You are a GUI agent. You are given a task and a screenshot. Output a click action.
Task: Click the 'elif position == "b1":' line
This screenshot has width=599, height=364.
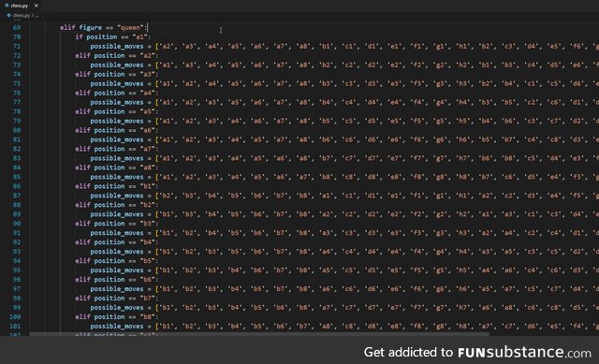tap(116, 186)
